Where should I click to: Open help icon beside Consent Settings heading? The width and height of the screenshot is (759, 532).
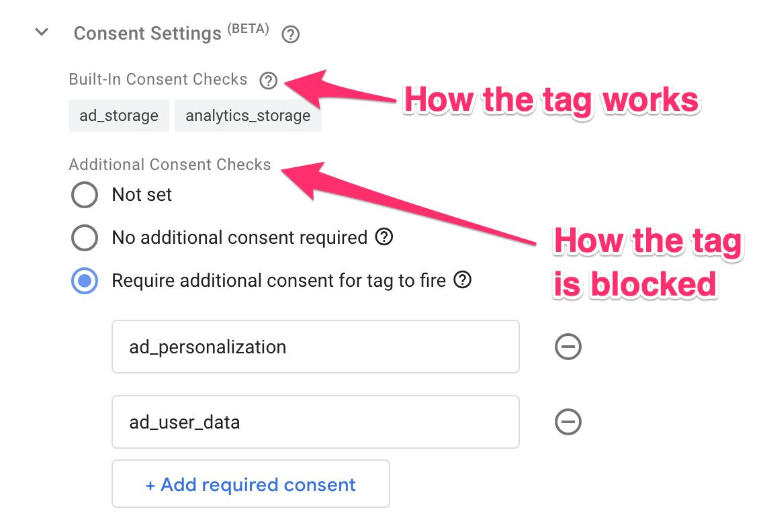[290, 34]
